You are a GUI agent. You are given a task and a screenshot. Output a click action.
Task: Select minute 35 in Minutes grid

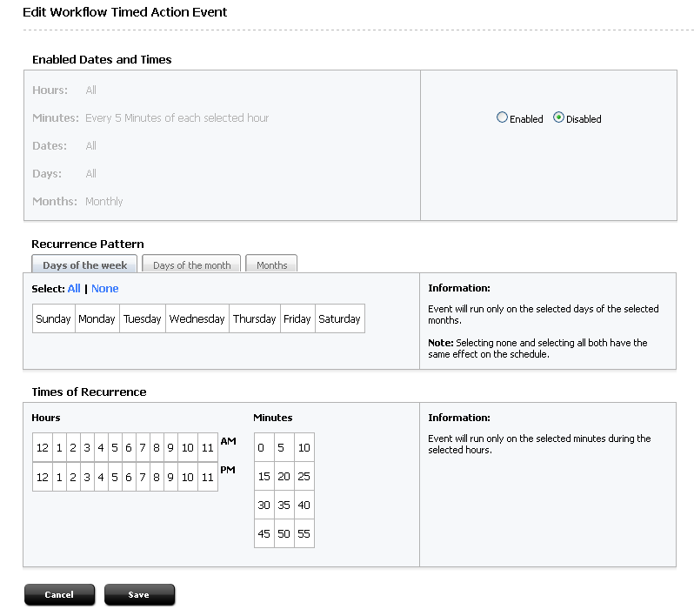coord(284,505)
